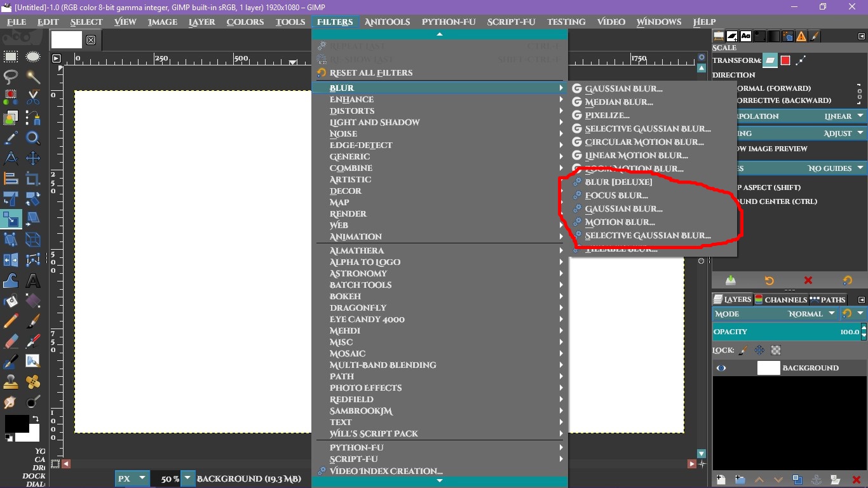Create a new layer in Layers panel
This screenshot has height=488, width=868.
721,480
